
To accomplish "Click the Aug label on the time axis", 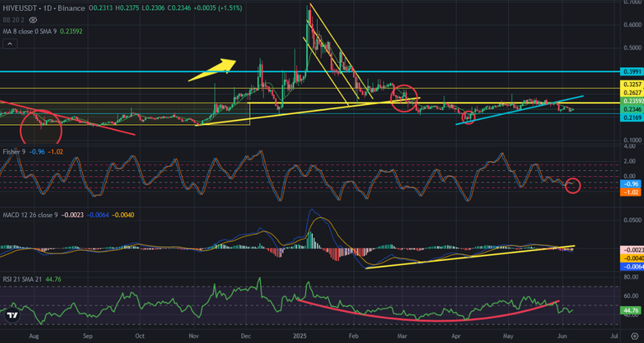I will click(x=34, y=335).
